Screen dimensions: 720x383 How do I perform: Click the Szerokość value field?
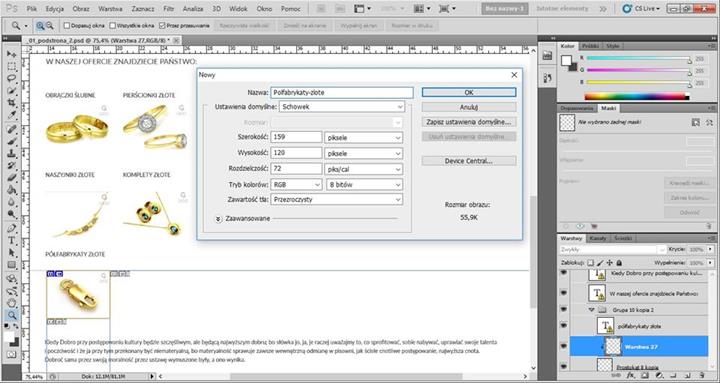click(296, 137)
